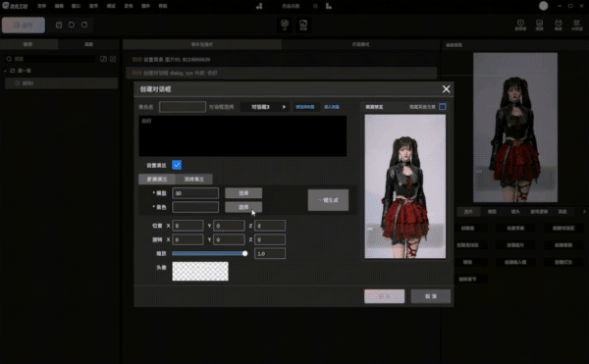Click the first blue link after the dropdown
This screenshot has height=364, width=589.
coord(304,107)
